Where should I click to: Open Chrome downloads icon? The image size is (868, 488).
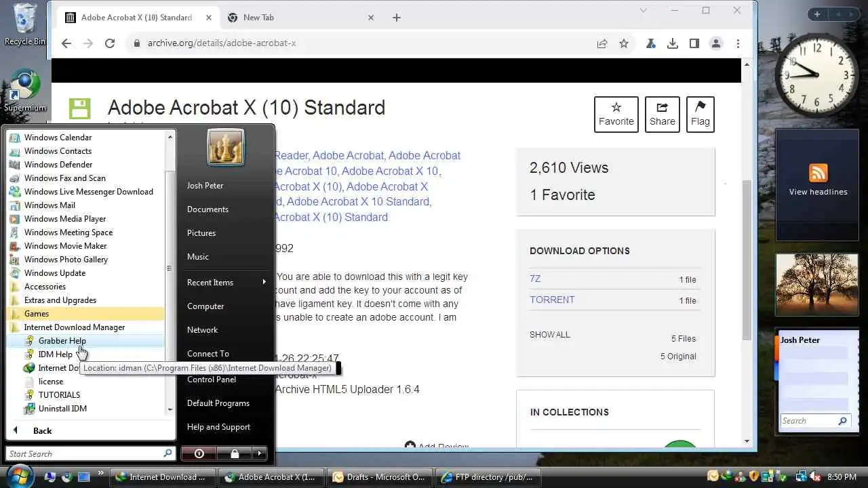(673, 43)
